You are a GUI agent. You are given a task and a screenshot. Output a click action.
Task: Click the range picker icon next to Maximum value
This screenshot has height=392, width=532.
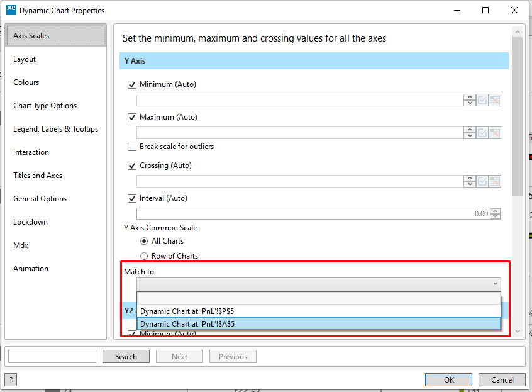(x=494, y=132)
